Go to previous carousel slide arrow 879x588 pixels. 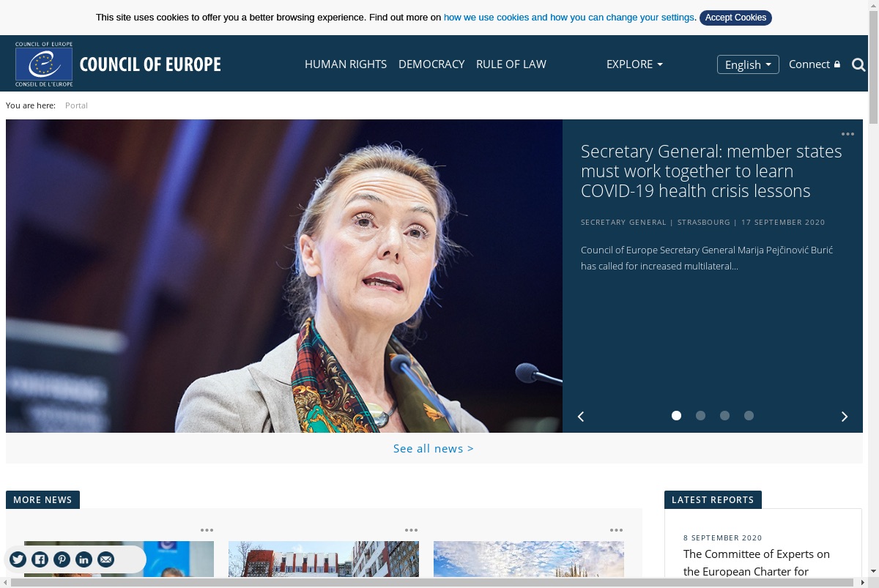581,417
